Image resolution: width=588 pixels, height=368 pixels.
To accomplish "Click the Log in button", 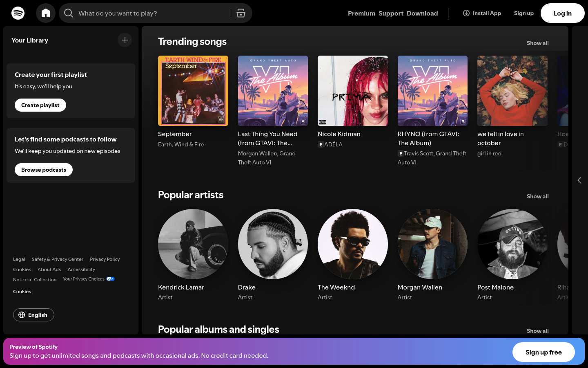I will [563, 13].
